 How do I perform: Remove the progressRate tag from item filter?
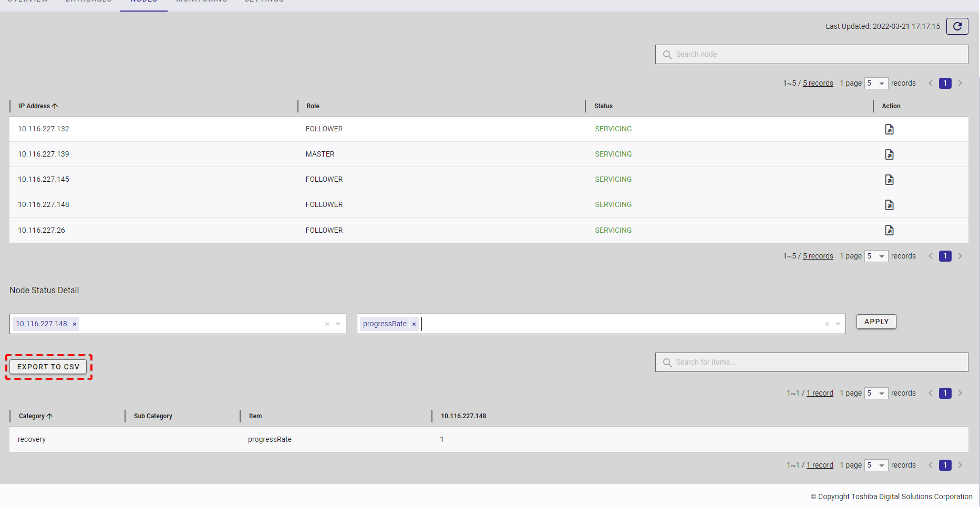pos(414,324)
